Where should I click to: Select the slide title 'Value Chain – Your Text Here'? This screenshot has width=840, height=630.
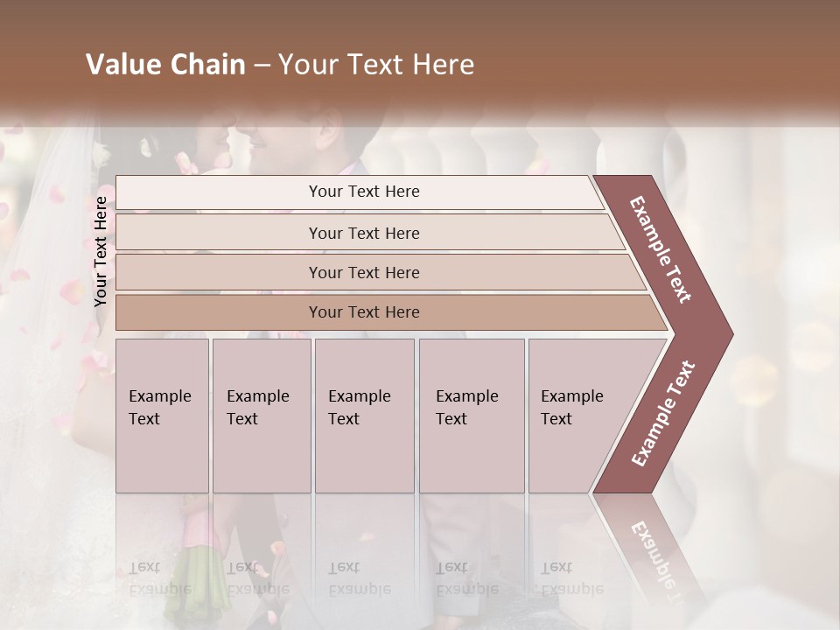click(280, 64)
